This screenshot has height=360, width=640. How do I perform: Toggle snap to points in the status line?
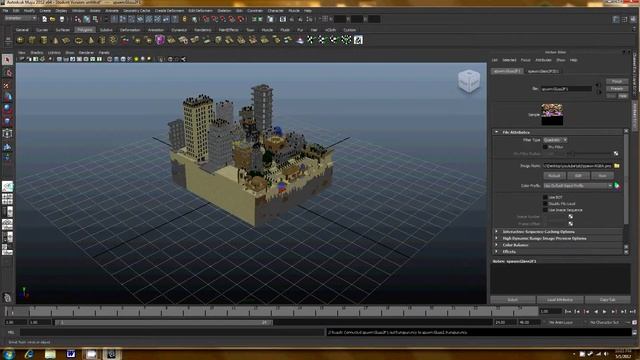[x=223, y=19]
